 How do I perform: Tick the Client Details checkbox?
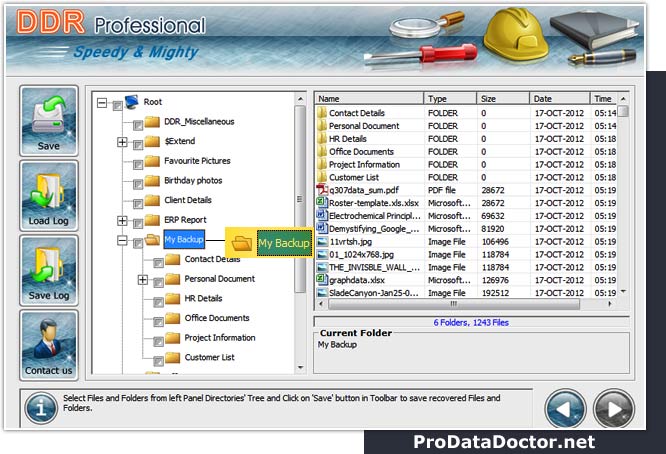click(x=138, y=204)
